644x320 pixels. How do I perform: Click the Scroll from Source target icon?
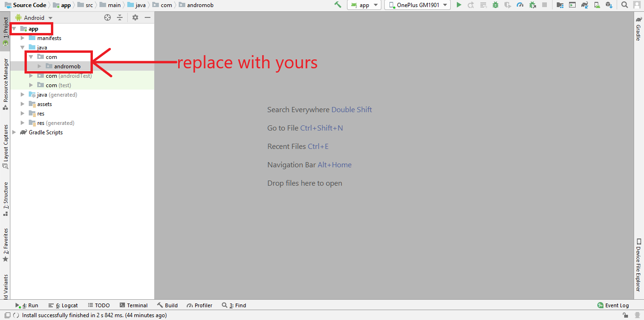pyautogui.click(x=107, y=17)
